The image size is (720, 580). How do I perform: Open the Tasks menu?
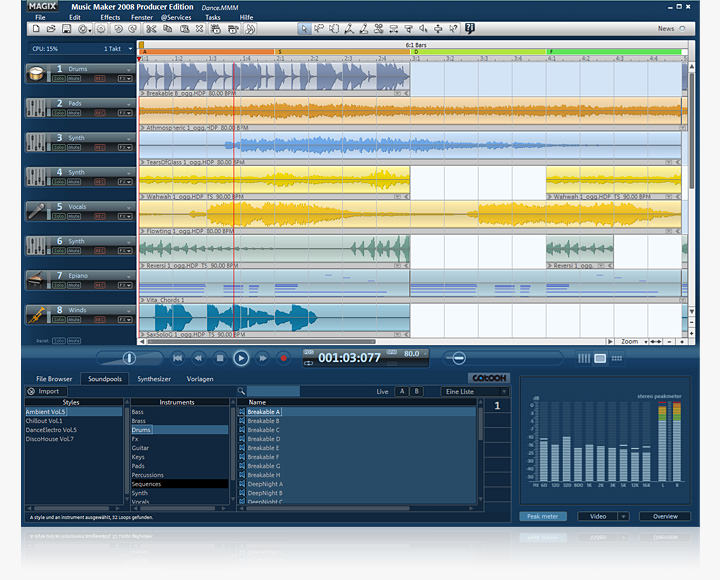[x=213, y=17]
